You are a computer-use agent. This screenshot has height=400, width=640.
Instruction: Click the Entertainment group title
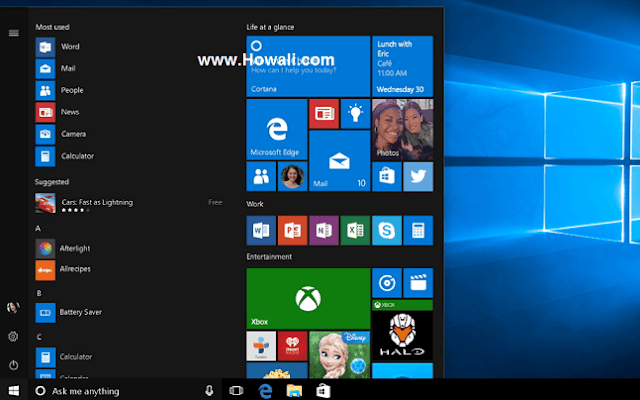[x=269, y=257]
